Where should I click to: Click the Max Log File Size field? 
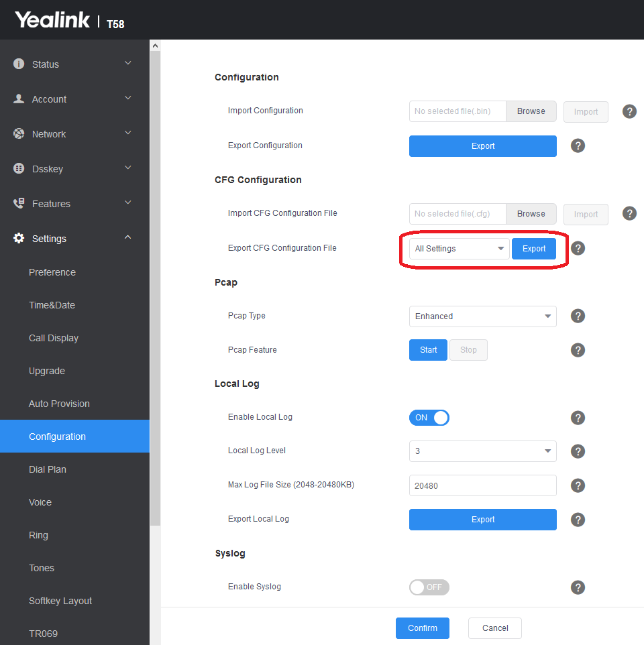point(482,485)
